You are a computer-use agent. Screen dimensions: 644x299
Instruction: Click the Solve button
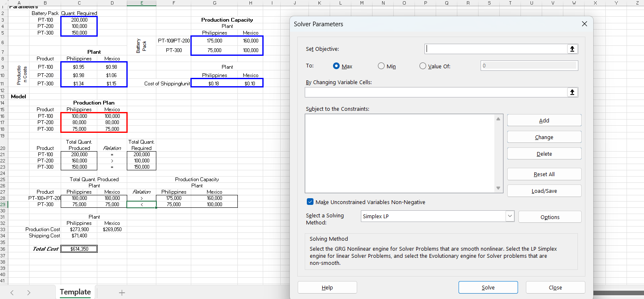[488, 287]
